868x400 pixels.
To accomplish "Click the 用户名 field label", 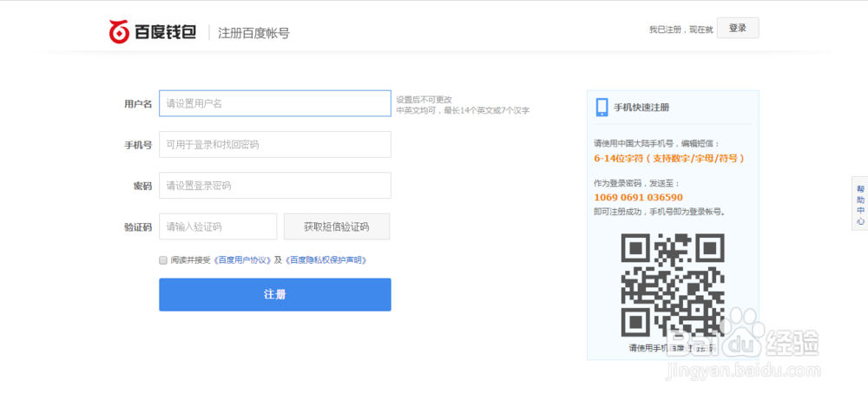I will (138, 104).
